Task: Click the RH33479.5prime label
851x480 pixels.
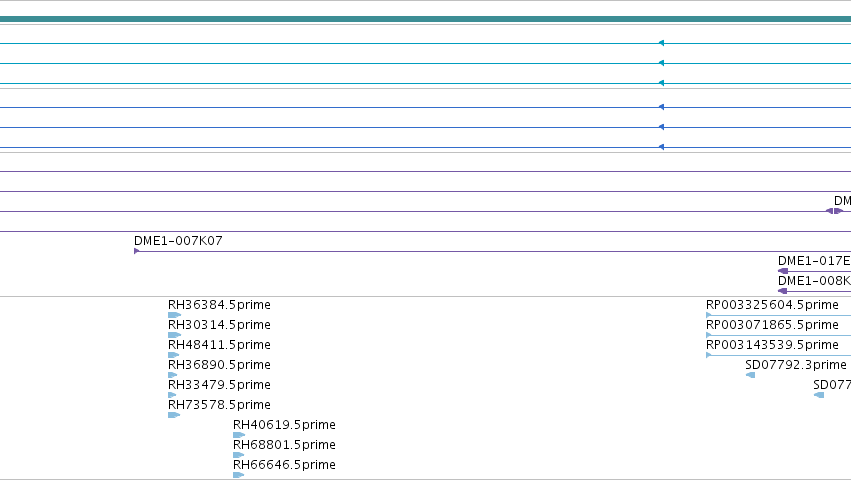Action: coord(219,385)
